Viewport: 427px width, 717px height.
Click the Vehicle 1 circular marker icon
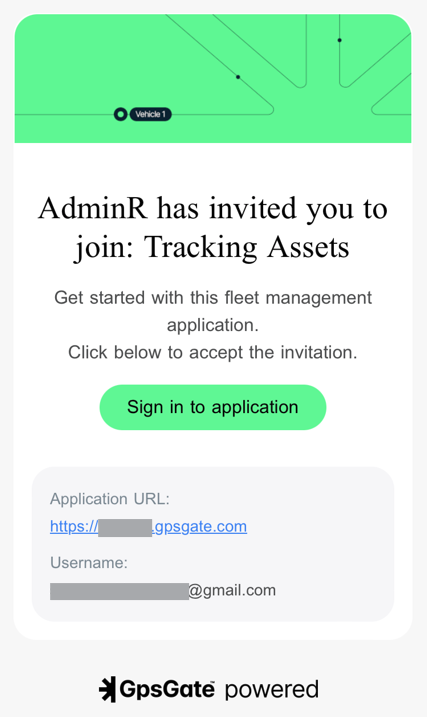coord(120,114)
